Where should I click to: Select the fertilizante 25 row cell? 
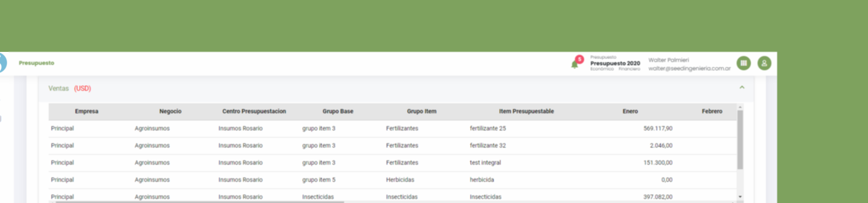click(488, 129)
